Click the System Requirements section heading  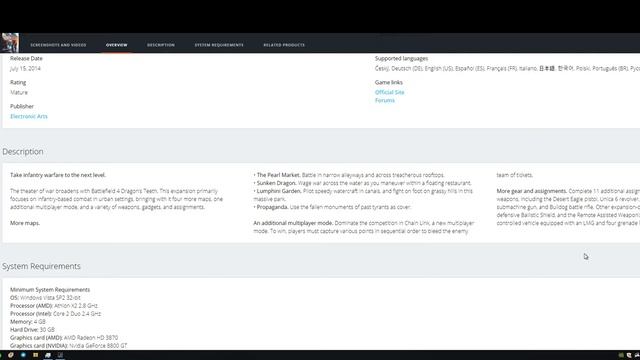pyautogui.click(x=41, y=266)
